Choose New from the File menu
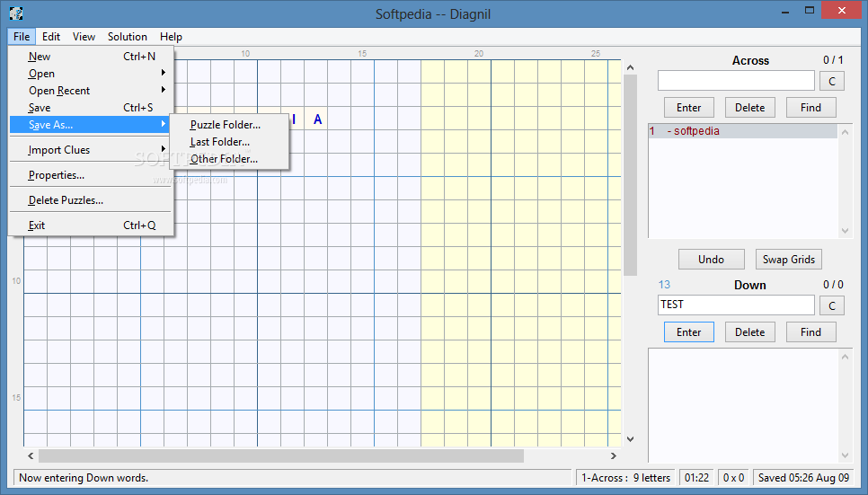Viewport: 868px width, 495px height. click(x=92, y=57)
